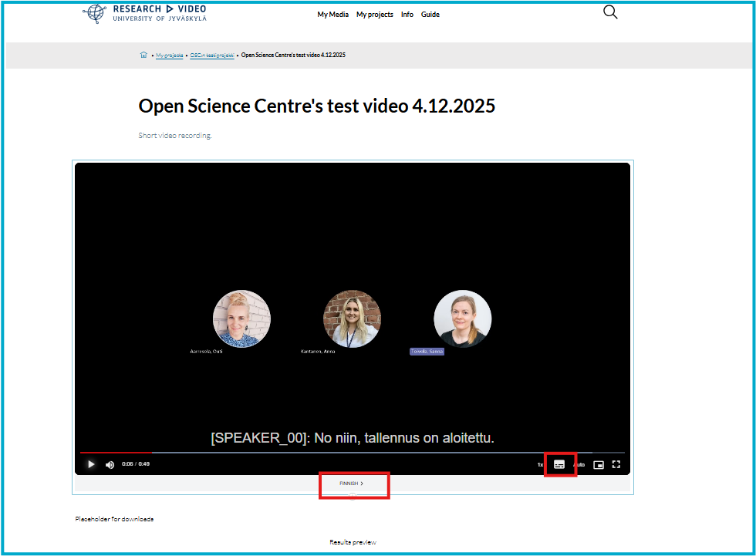This screenshot has width=756, height=556.
Task: Change the 1x playback speed
Action: (x=541, y=465)
